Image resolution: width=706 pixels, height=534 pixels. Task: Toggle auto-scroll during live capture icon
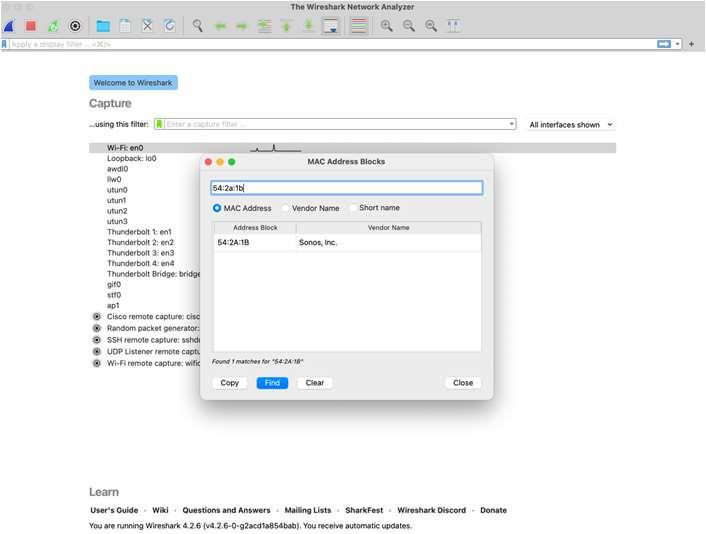(x=331, y=26)
